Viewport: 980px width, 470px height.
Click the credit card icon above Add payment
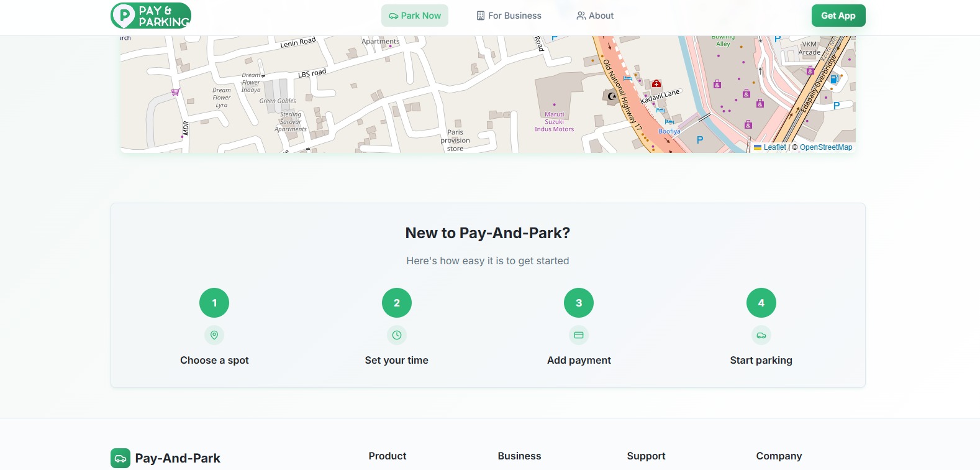tap(579, 335)
